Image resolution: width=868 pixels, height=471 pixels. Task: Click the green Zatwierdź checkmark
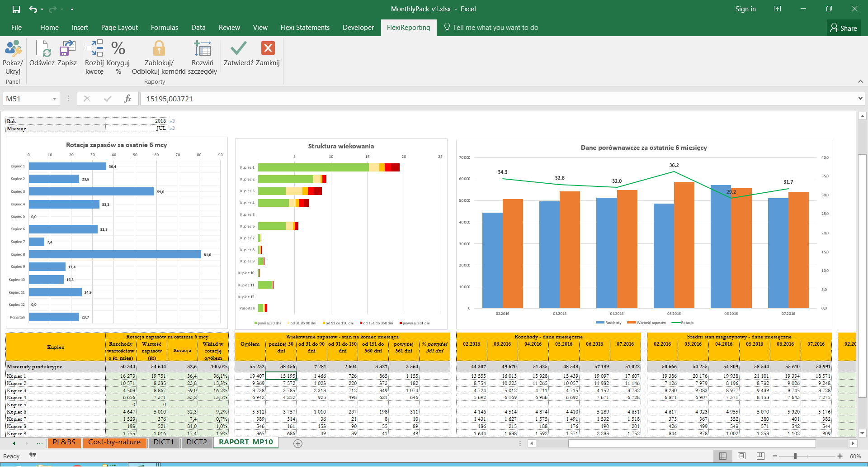click(238, 48)
